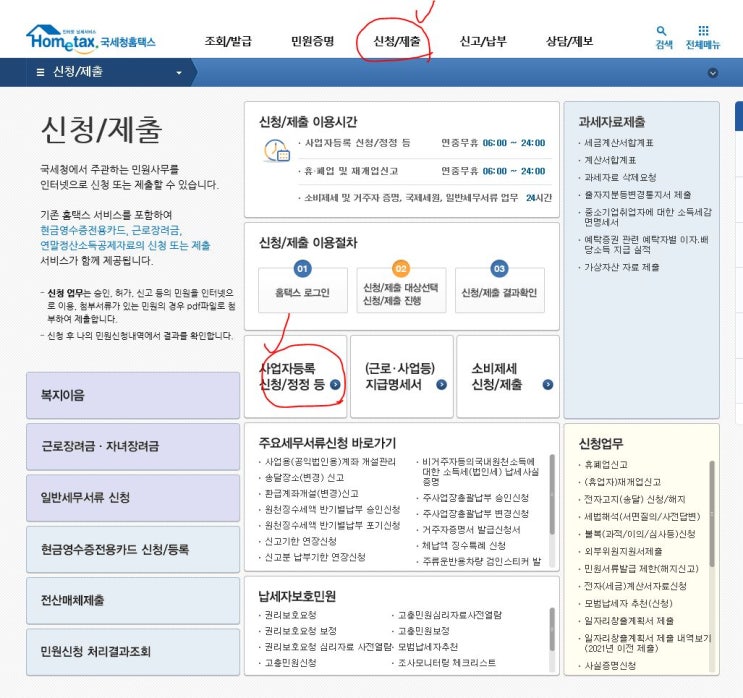Open the 권리보호요청 link
743x698 pixels.
point(290,615)
